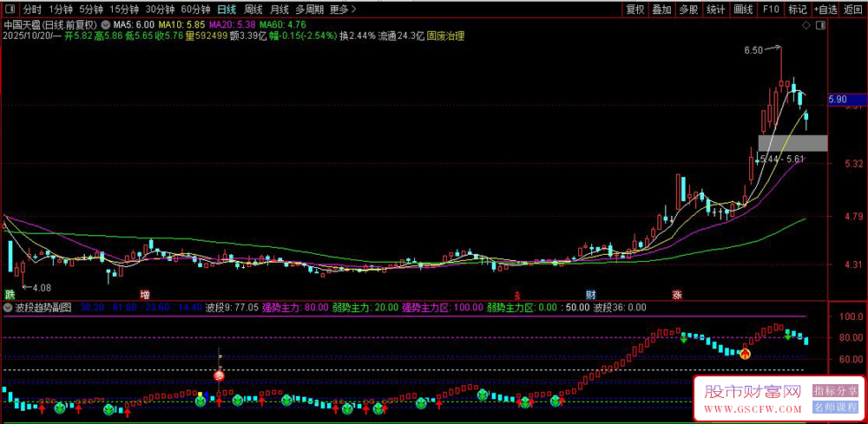The image size is (868, 424).
Task: Open the 固废治理 sector link
Action: (445, 36)
